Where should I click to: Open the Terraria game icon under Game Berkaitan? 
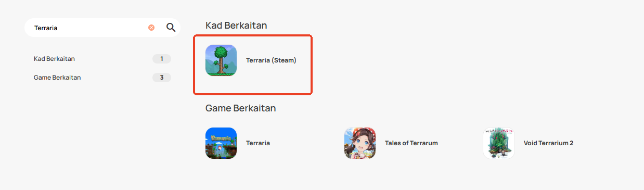(x=221, y=143)
